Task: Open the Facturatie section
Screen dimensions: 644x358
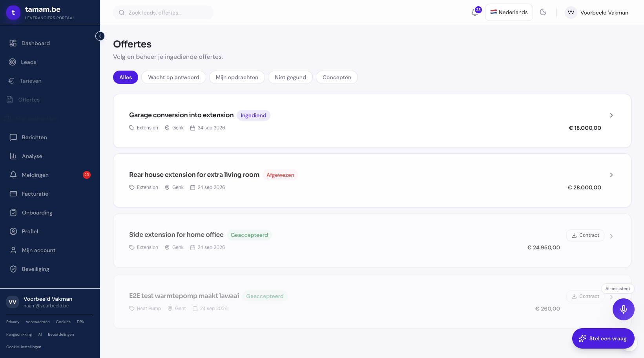Action: pyautogui.click(x=50, y=194)
